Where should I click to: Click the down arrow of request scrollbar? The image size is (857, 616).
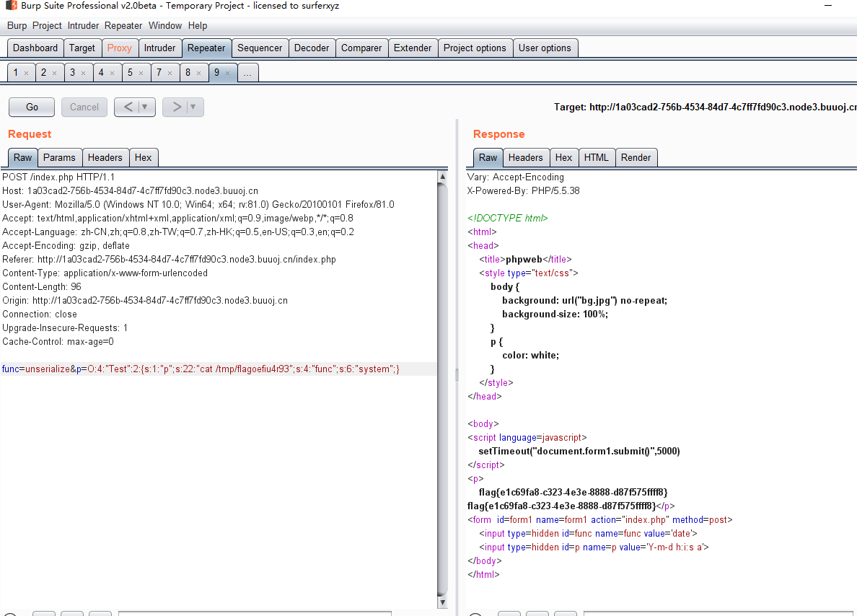point(442,602)
